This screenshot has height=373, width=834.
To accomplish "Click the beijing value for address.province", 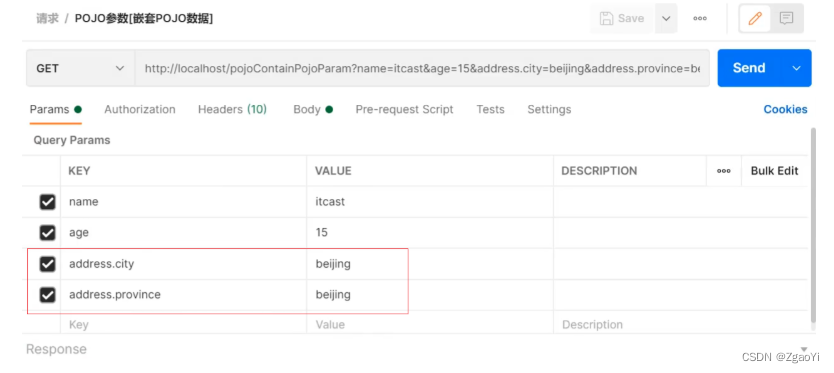I will click(x=430, y=295).
